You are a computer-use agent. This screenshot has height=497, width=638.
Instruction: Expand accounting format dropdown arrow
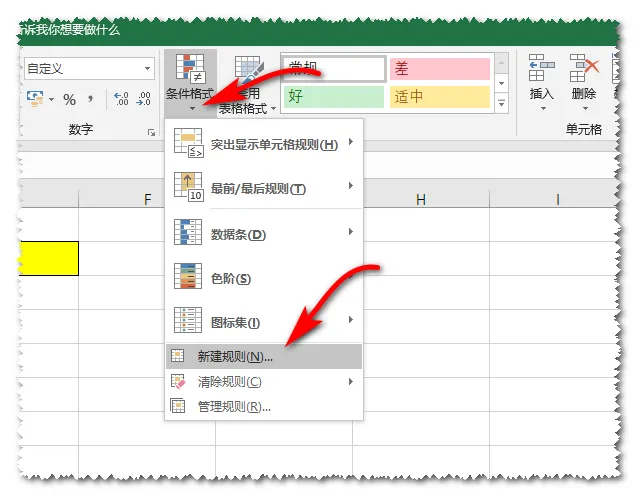click(x=51, y=99)
